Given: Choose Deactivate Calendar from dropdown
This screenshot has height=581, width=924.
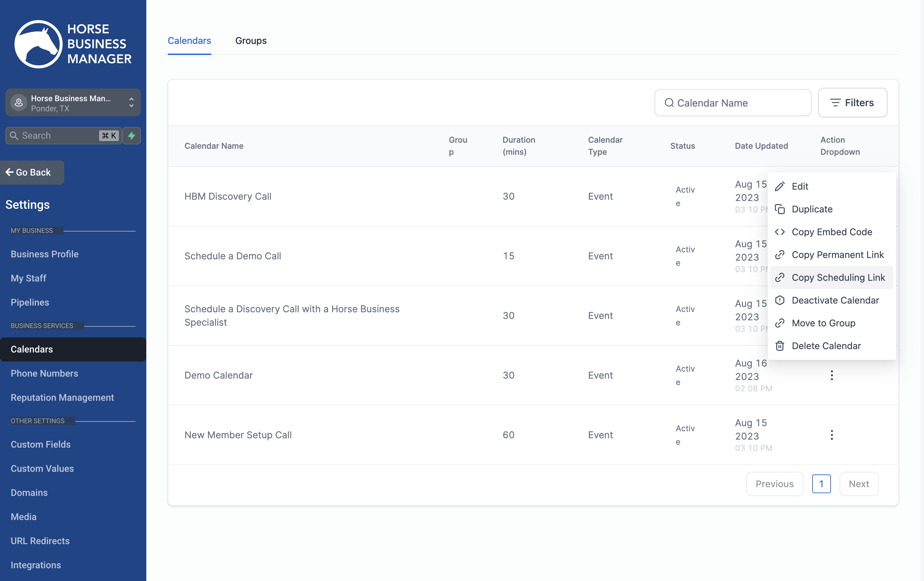Looking at the screenshot, I should pos(832,300).
